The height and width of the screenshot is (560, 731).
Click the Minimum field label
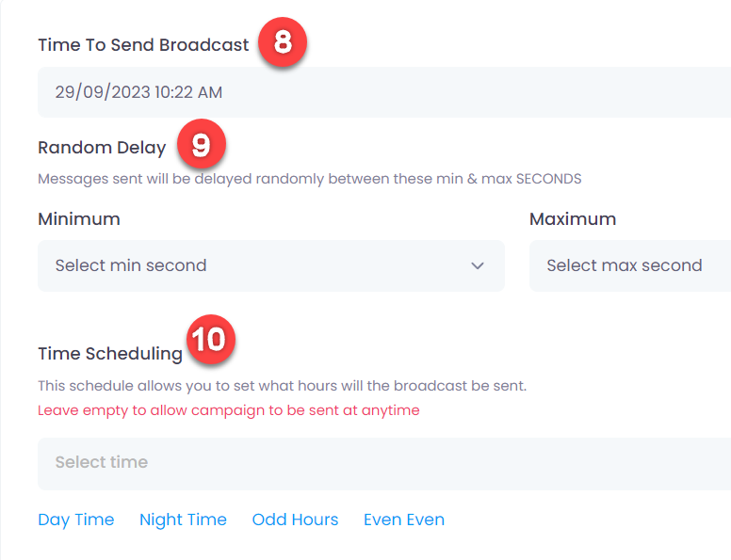click(79, 219)
